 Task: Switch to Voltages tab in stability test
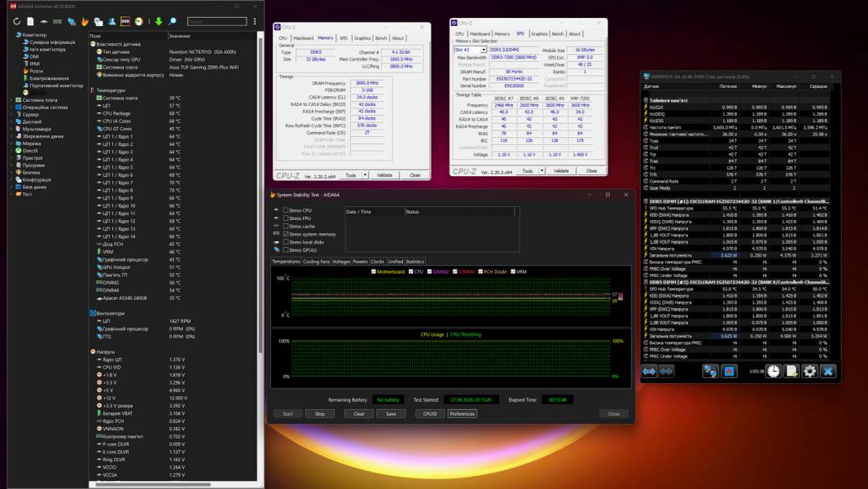(341, 262)
